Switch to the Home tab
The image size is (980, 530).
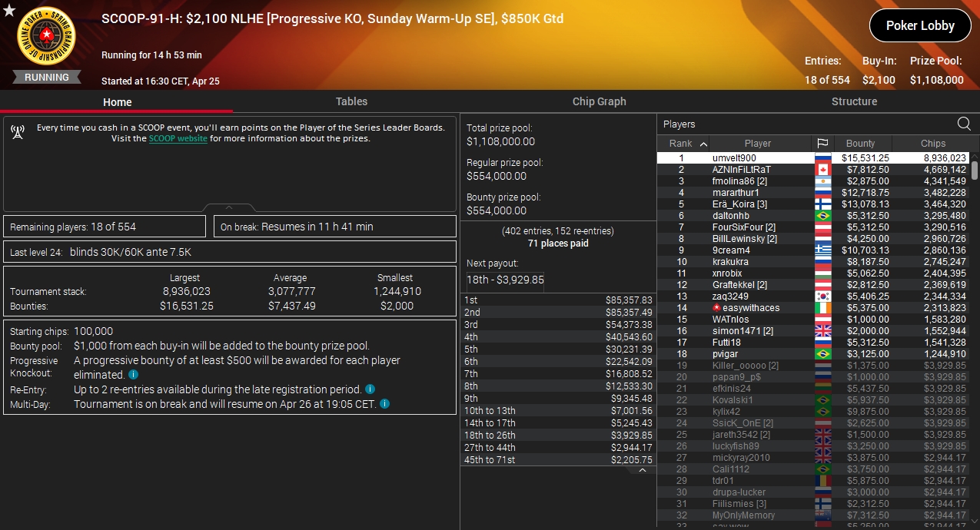click(117, 101)
